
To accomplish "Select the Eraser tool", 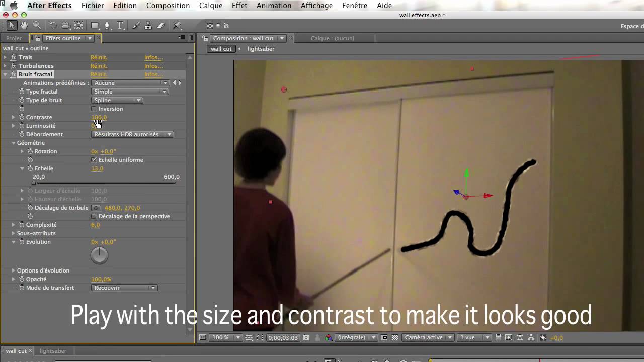I will [x=161, y=25].
